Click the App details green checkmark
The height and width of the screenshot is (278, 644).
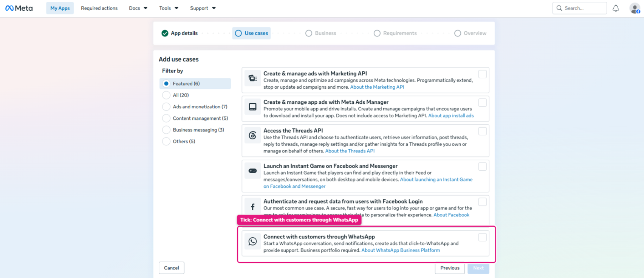pos(165,33)
